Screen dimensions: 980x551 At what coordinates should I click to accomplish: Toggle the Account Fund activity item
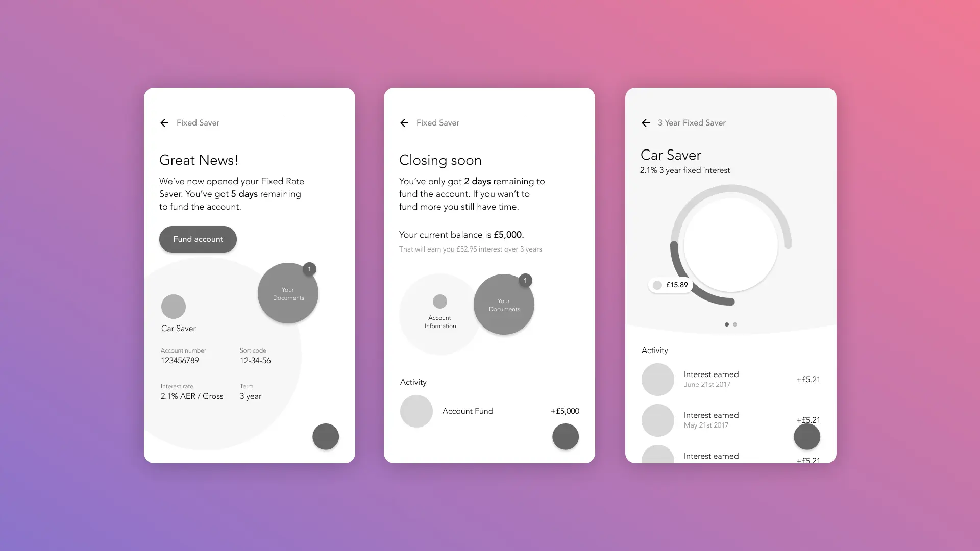coord(489,410)
